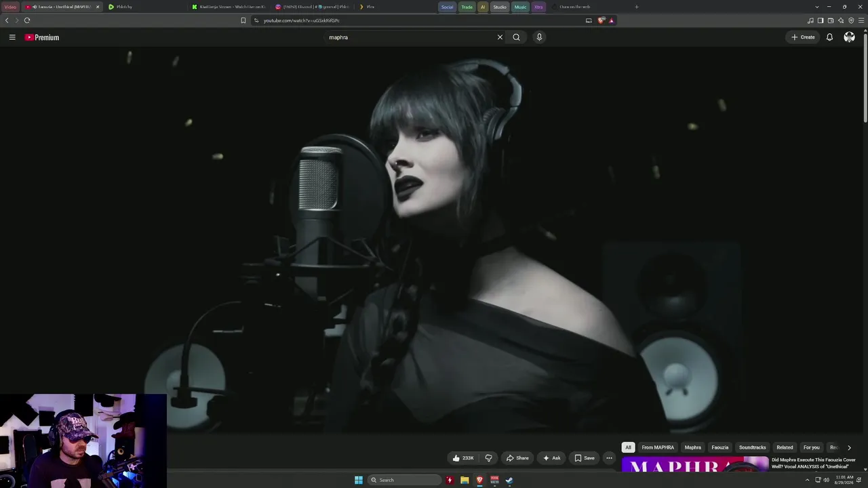Start voice search with the microphone icon
Image resolution: width=868 pixels, height=488 pixels.
pos(539,37)
